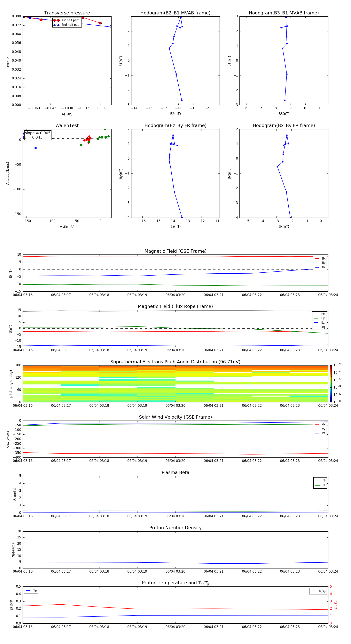Click the red "Te/Tp" right axis label
351x644 pixels.
pyautogui.click(x=336, y=605)
